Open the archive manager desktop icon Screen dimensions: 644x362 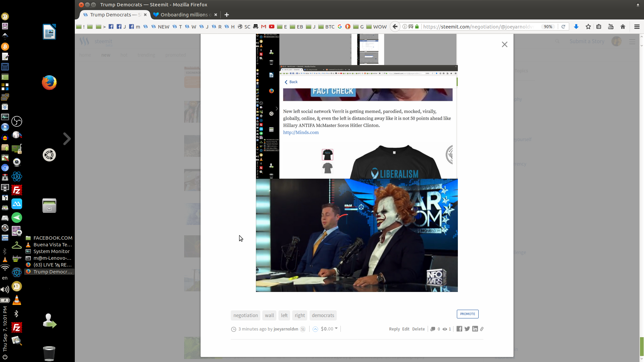49,206
